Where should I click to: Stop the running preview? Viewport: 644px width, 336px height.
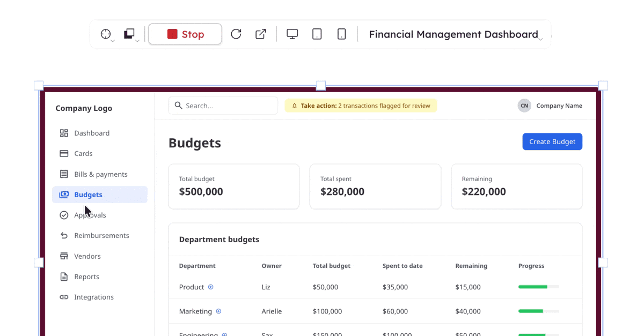[185, 34]
